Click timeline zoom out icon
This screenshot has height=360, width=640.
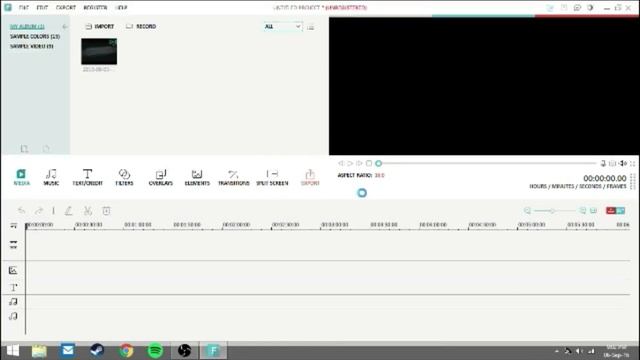pyautogui.click(x=527, y=211)
